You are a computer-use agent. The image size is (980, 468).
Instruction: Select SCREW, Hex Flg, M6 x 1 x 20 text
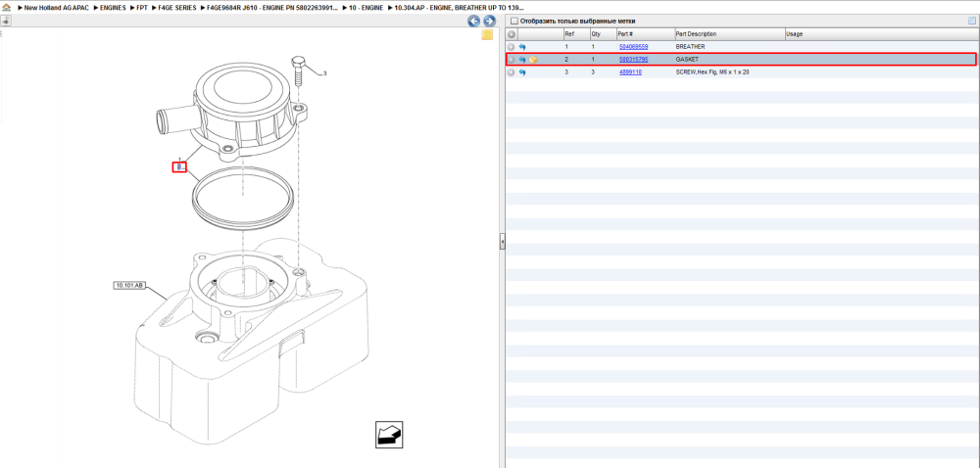coord(712,72)
